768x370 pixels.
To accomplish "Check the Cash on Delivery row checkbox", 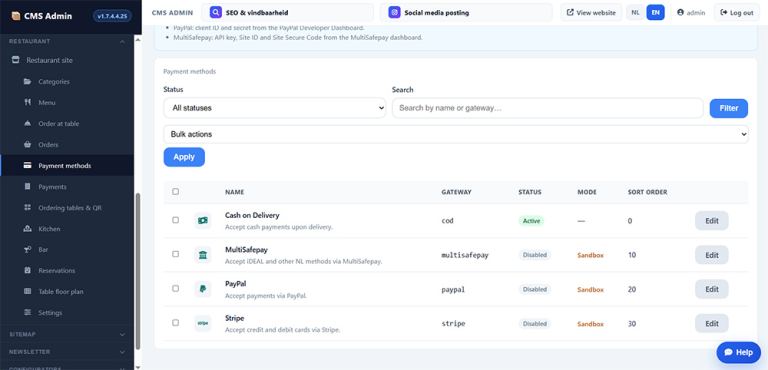I will 175,220.
